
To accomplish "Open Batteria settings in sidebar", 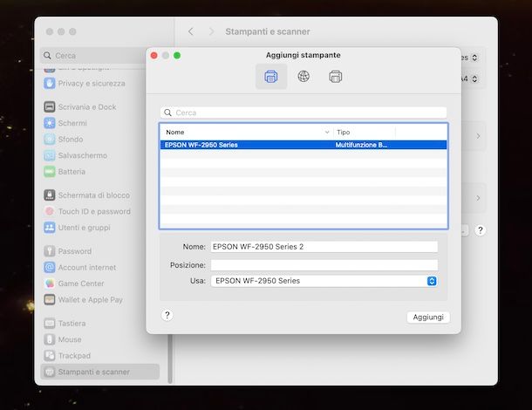I will (x=65, y=172).
